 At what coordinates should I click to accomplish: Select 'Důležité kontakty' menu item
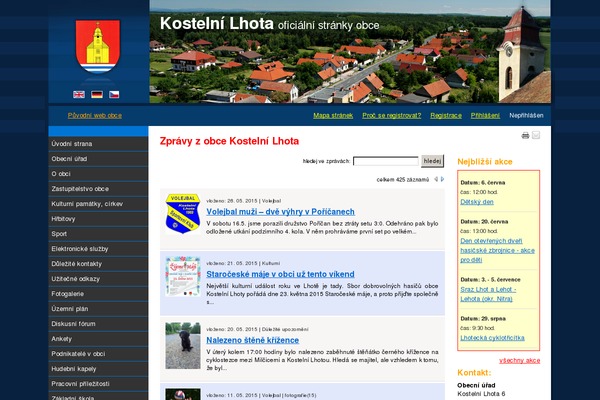(x=98, y=264)
